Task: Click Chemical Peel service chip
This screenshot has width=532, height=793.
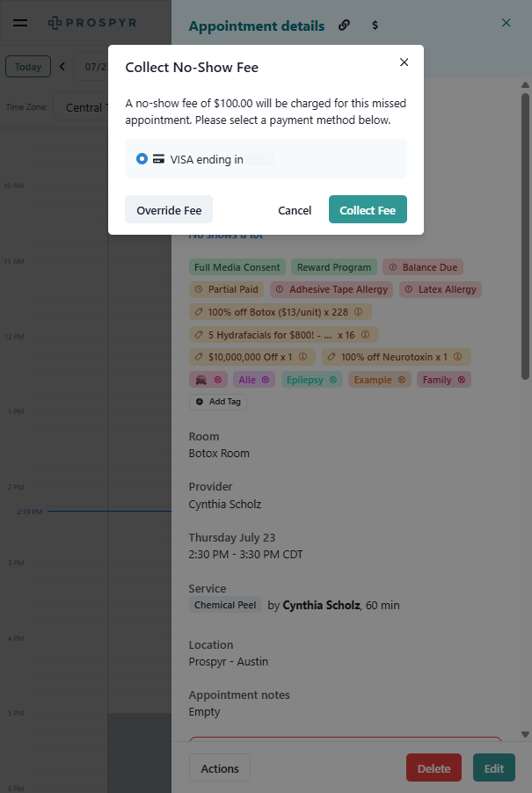Action: click(225, 605)
